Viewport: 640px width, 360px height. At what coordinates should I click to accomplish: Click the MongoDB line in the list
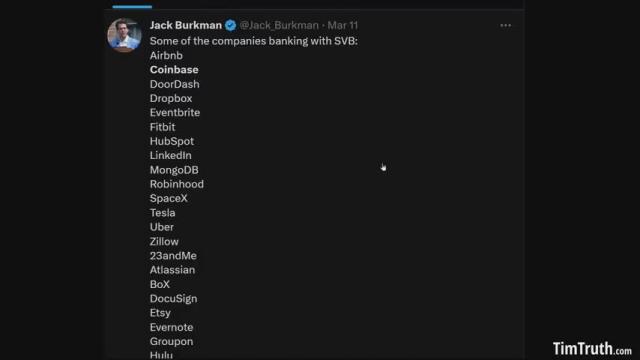click(x=174, y=170)
